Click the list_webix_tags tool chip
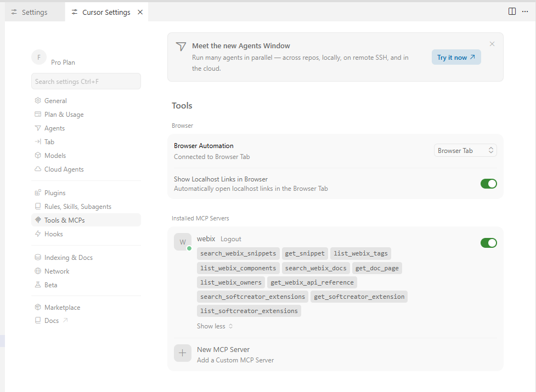The height and width of the screenshot is (392, 536). coord(360,253)
